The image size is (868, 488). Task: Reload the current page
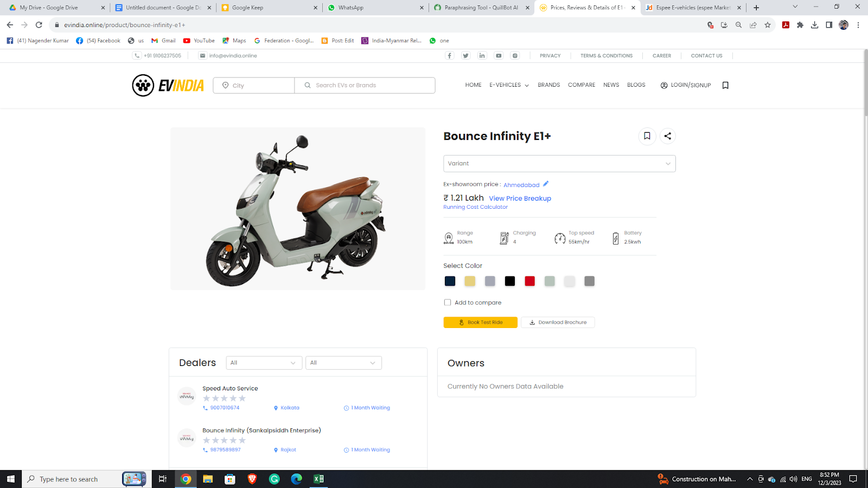[39, 25]
